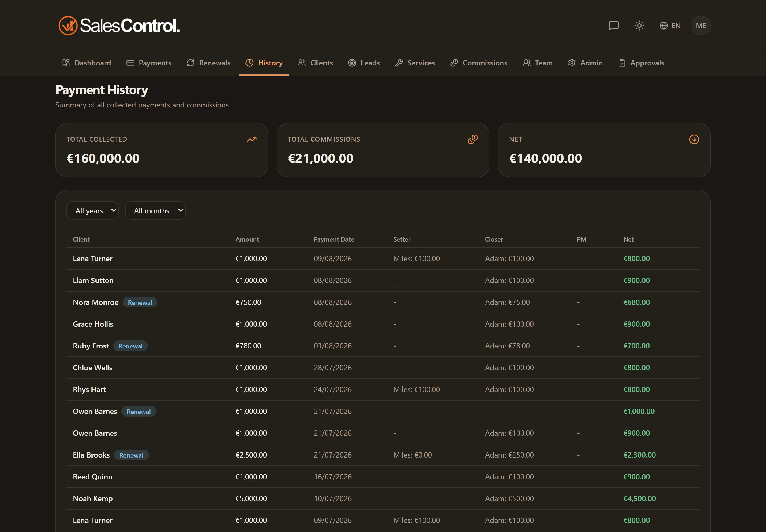The height and width of the screenshot is (532, 766).
Task: Click the Payment Date column header
Action: [334, 239]
